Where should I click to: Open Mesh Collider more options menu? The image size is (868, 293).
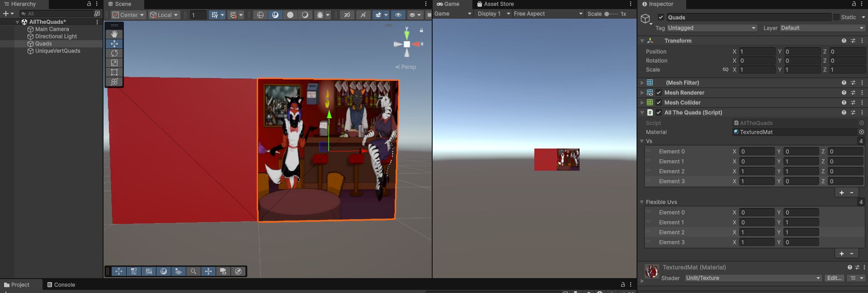862,102
